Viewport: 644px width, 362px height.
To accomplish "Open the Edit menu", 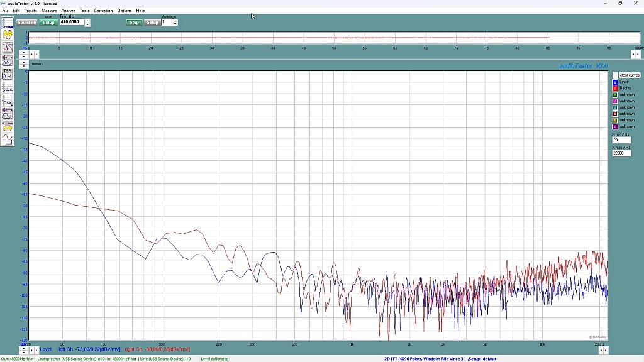I will (x=16, y=11).
